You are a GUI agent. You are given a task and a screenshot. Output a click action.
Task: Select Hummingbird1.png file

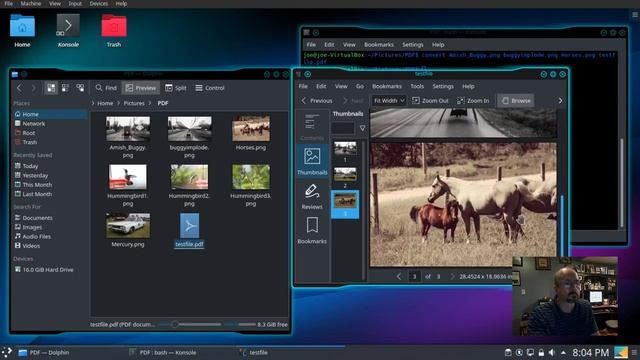128,186
